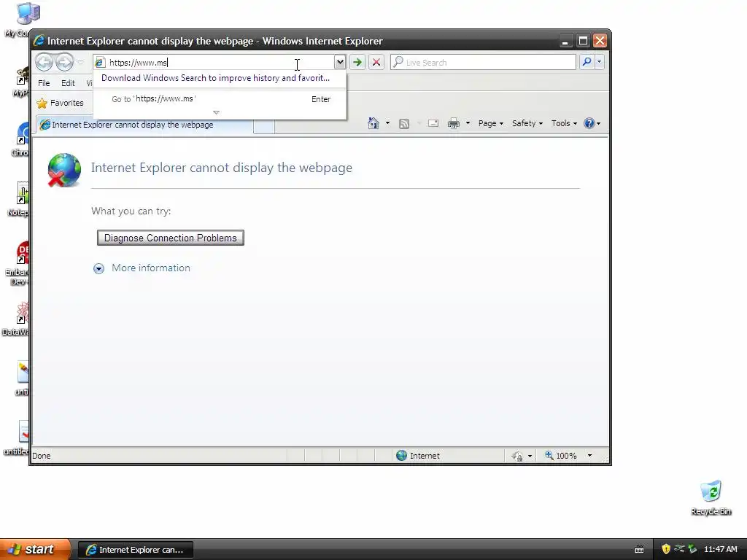This screenshot has height=560, width=747.
Task: Click the Internet Explorer taskbar button
Action: pyautogui.click(x=136, y=550)
